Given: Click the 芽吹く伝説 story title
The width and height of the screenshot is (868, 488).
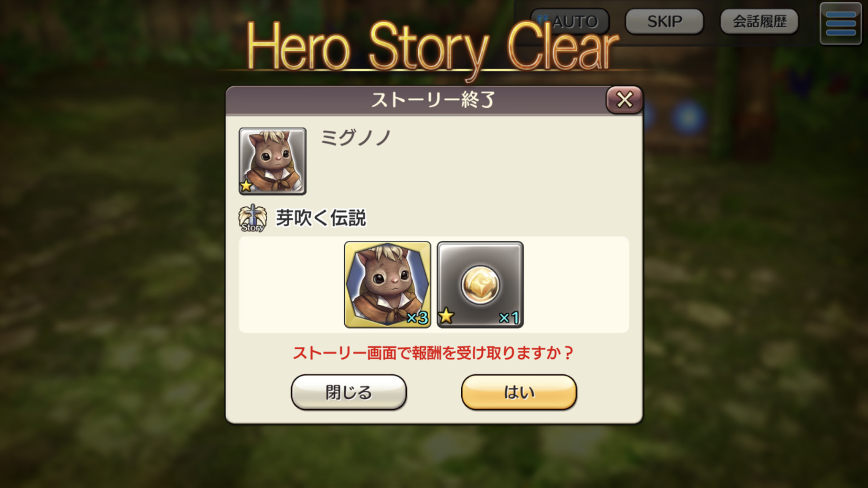Looking at the screenshot, I should click(321, 218).
